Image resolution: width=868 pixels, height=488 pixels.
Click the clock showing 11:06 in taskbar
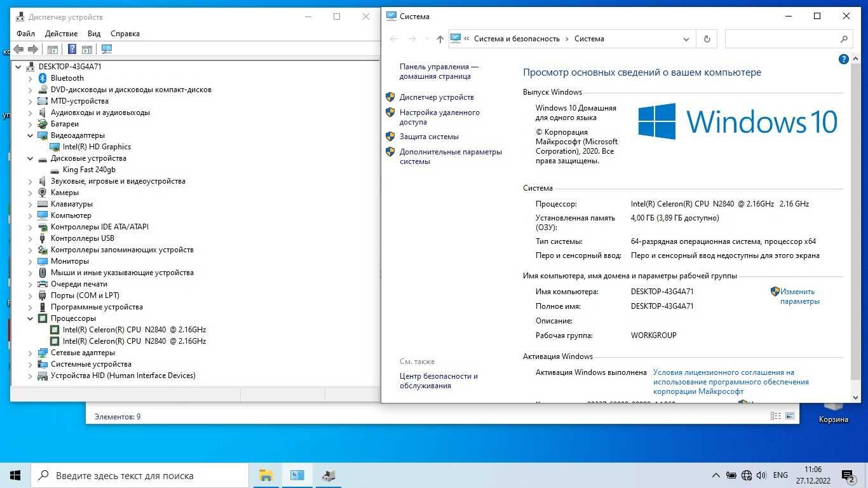coord(813,470)
